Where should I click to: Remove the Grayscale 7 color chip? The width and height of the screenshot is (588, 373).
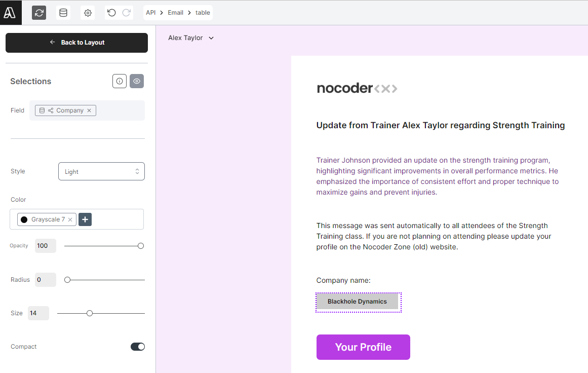click(x=70, y=219)
